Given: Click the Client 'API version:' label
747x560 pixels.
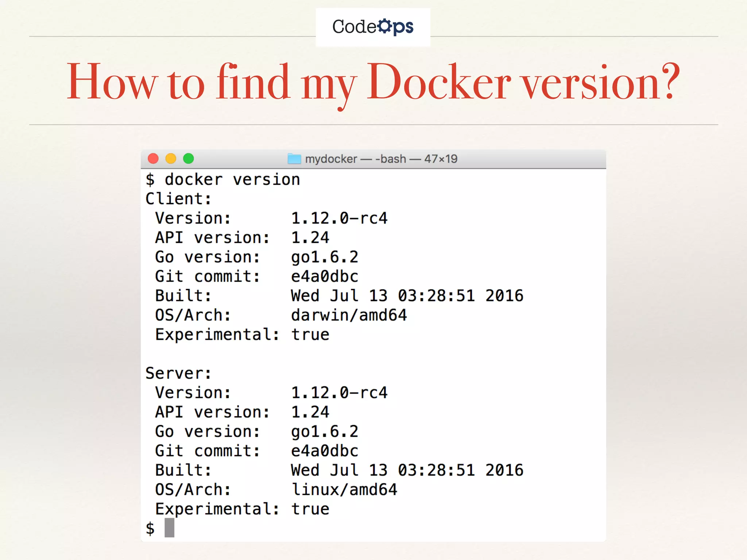Looking at the screenshot, I should click(212, 238).
